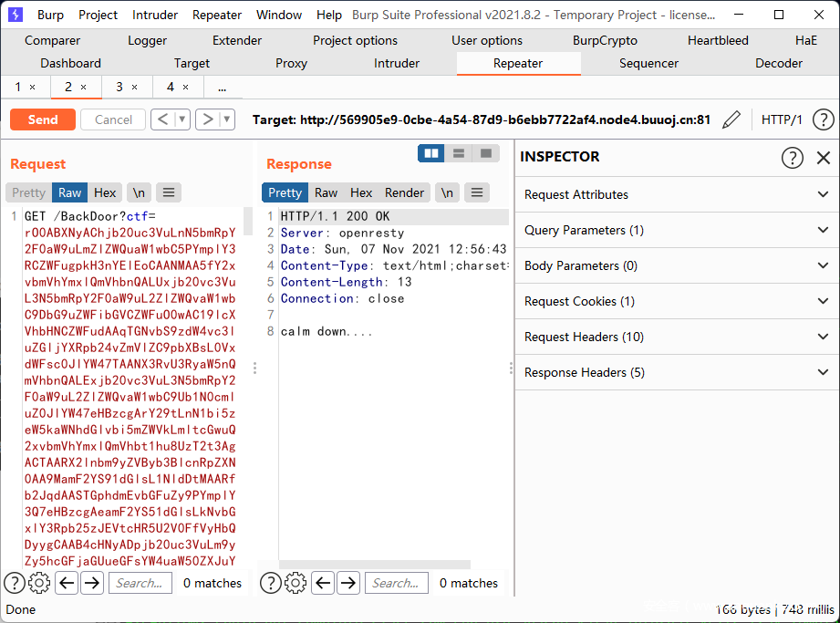This screenshot has width=840, height=623.
Task: Click the Burp Suite logo icon
Action: tap(16, 15)
